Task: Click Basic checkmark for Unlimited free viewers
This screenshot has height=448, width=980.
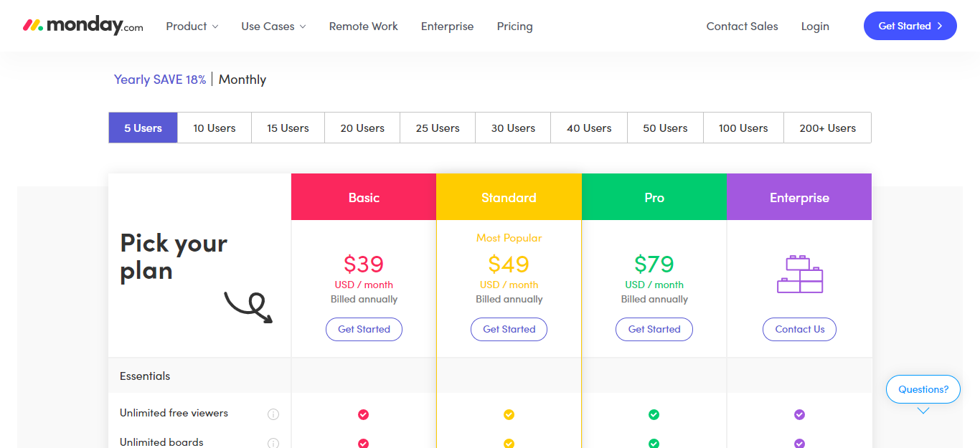Action: [x=363, y=414]
